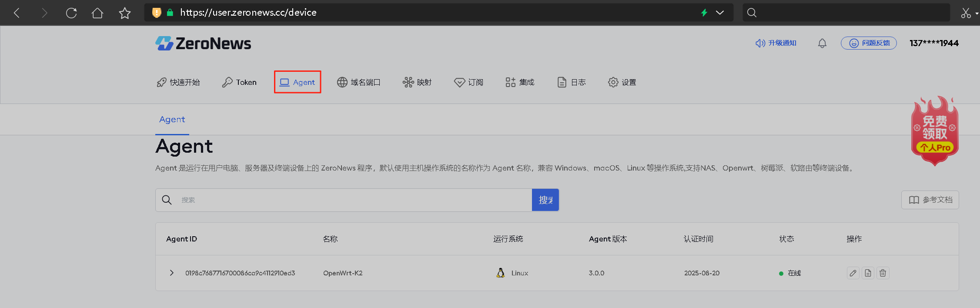980x308 pixels.
Task: Click the 操作 column header
Action: click(x=854, y=239)
